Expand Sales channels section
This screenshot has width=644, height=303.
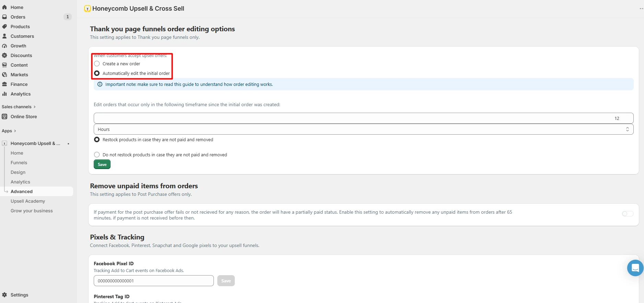19,107
